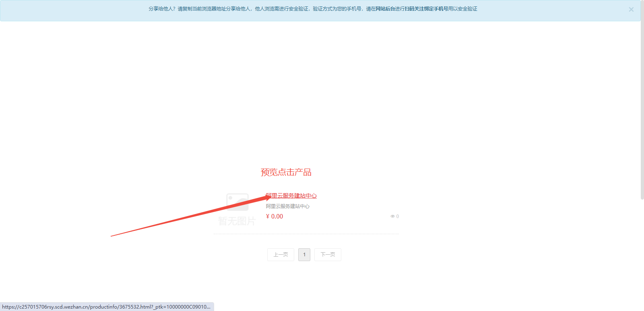Click bold 网站后台 text in banner
Screen dimensions: 644x311
[x=385, y=9]
